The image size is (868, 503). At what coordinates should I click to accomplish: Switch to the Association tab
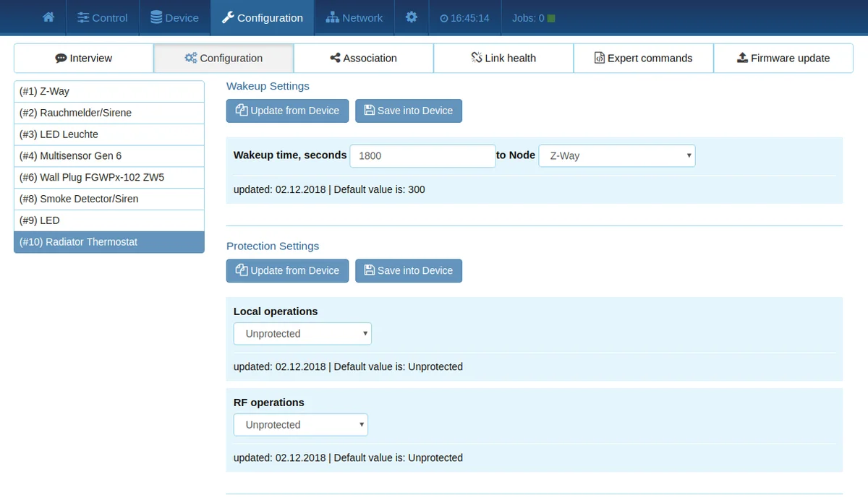pyautogui.click(x=363, y=59)
